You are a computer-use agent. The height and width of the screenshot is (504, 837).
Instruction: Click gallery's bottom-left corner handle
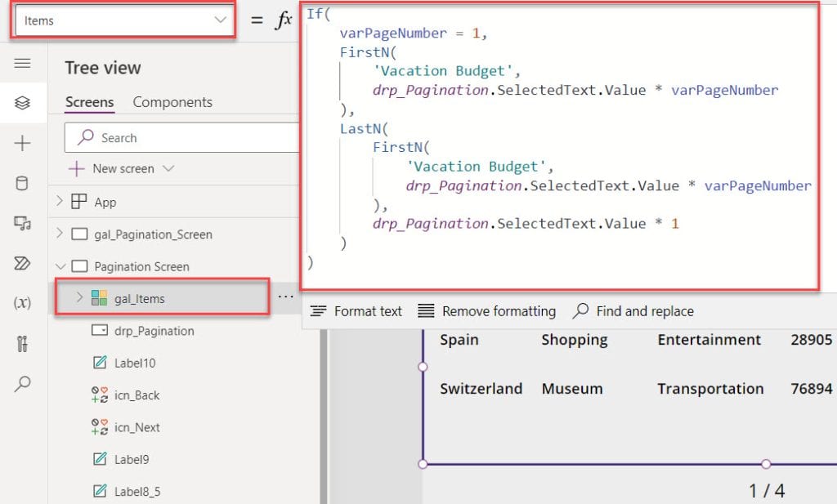coord(423,464)
